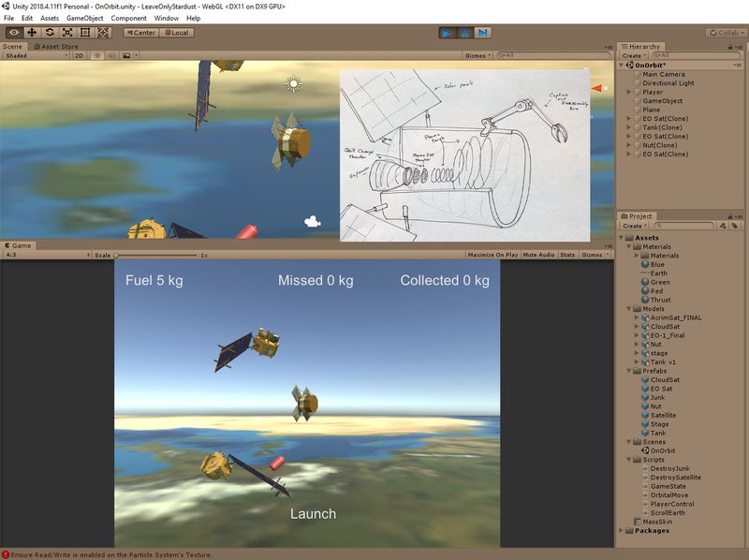Click the Play button
The image size is (749, 560).
coord(448,32)
